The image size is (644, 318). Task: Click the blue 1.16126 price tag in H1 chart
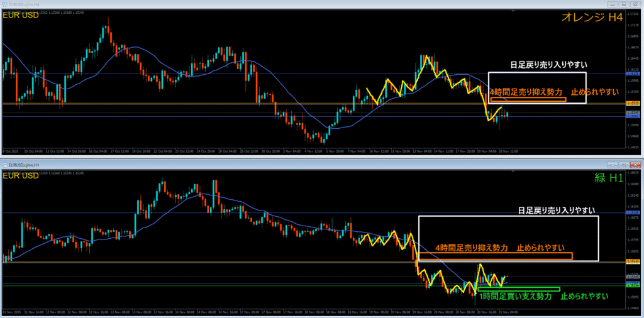(631, 212)
